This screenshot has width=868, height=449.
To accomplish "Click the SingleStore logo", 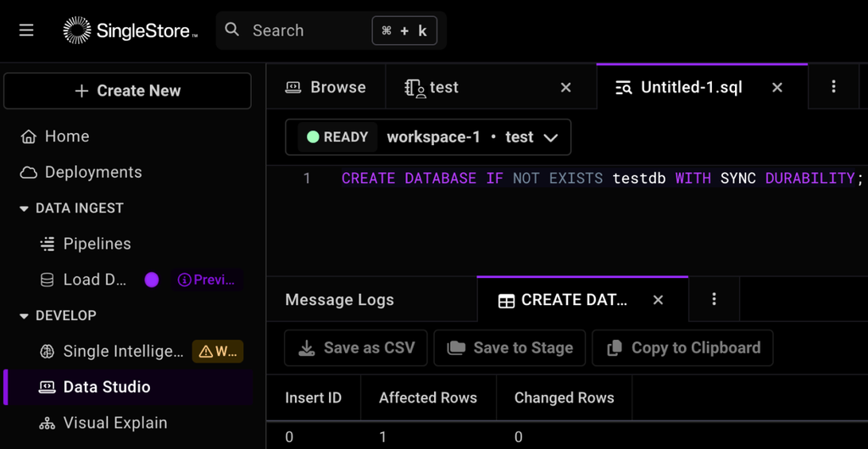I will point(130,30).
